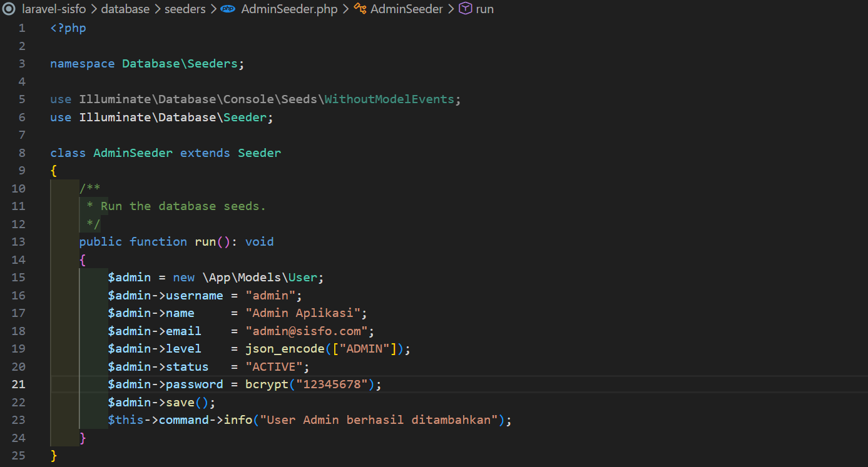Click the namespace keyword

coord(83,64)
